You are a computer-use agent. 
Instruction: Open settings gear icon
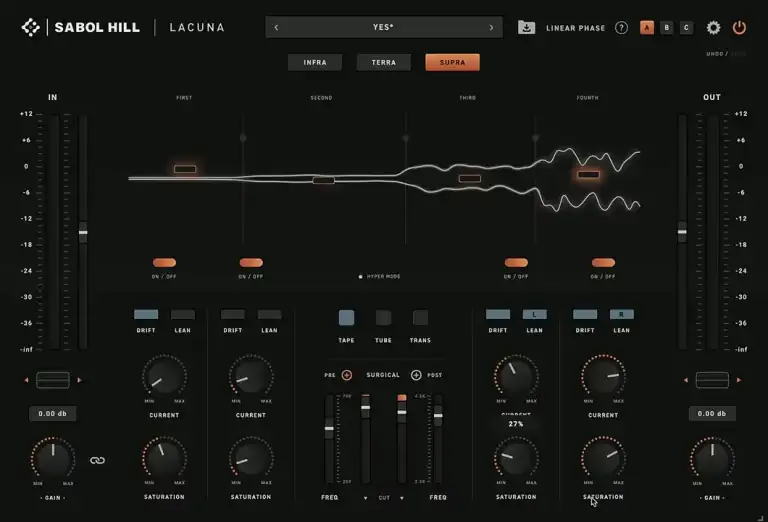pos(713,27)
